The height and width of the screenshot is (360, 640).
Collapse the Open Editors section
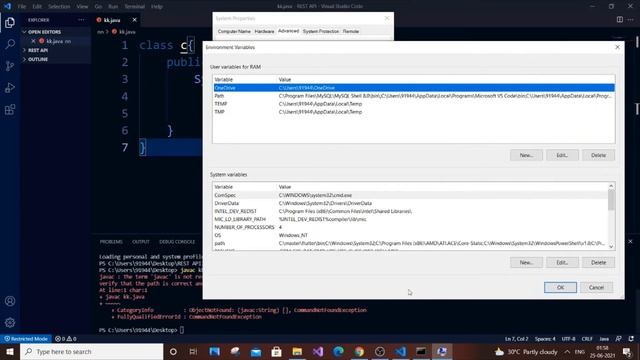44,32
